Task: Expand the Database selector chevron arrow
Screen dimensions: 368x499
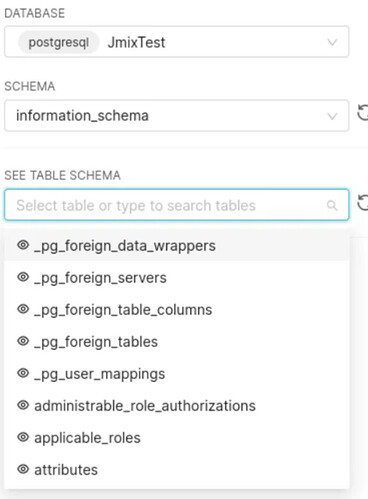Action: 332,42
